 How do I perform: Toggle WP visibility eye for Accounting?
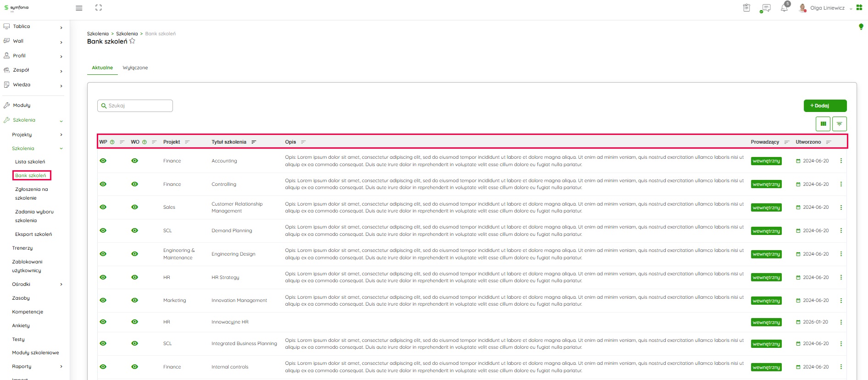click(x=103, y=161)
